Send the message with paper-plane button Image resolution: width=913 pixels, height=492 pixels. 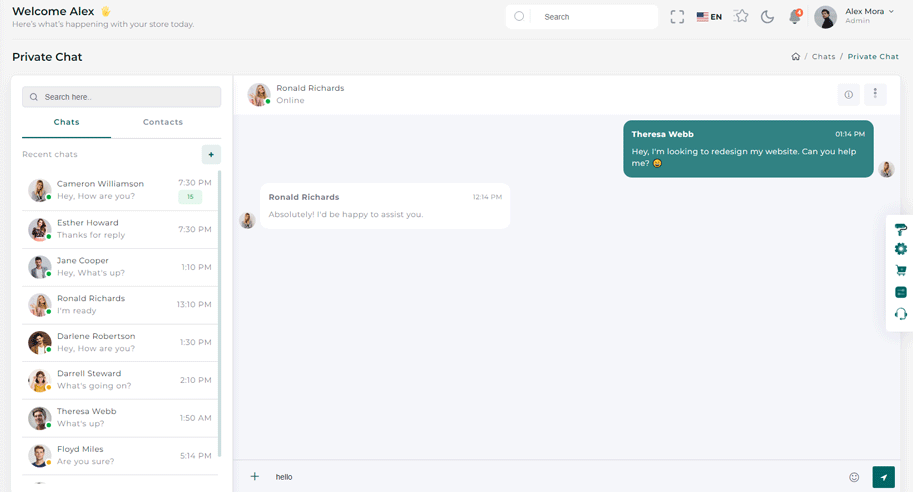coord(883,477)
